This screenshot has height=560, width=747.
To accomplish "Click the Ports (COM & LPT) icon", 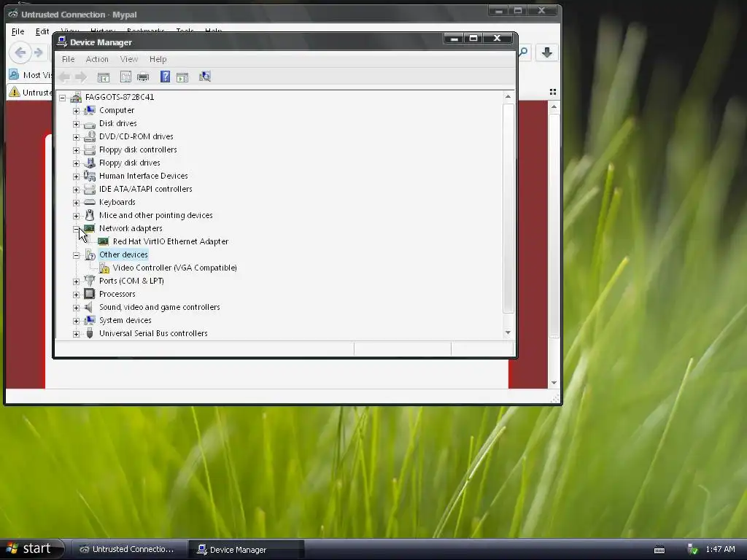I will (90, 281).
